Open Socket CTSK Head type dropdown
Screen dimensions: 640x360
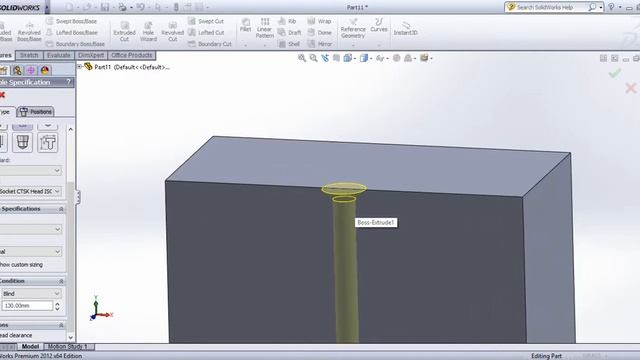pyautogui.click(x=31, y=191)
